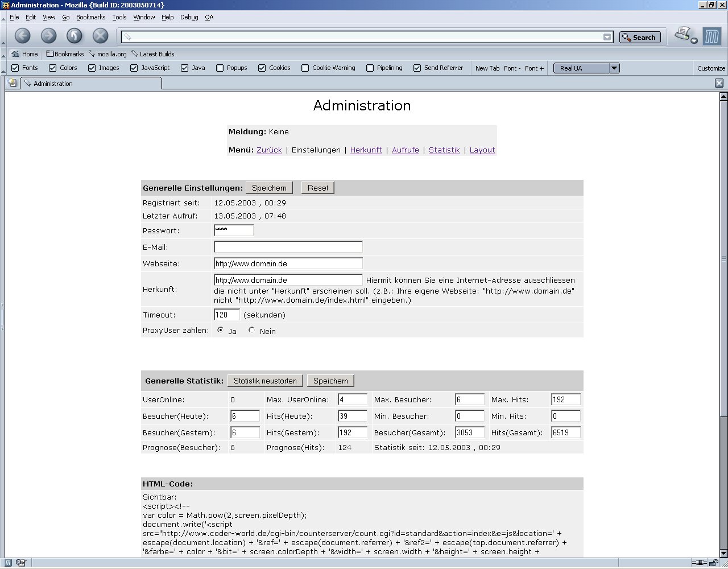Open the URL bar history dropdown arrow
The image size is (728, 569).
607,37
